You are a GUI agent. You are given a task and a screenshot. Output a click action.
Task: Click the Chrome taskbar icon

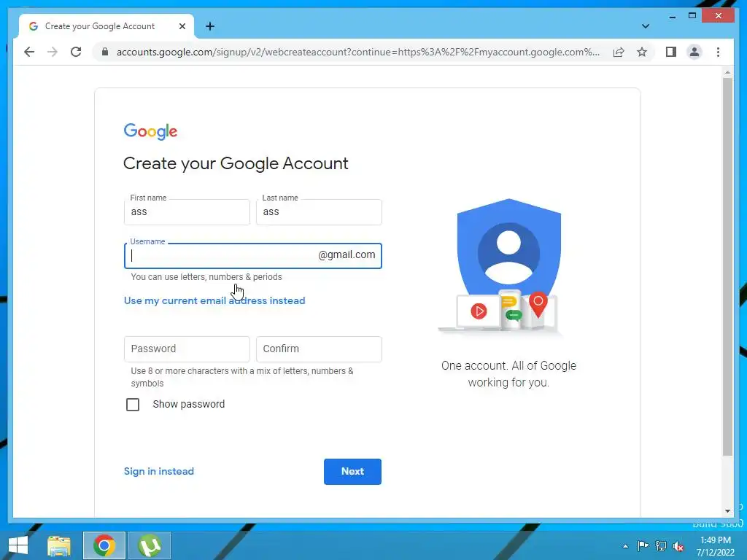(x=104, y=545)
